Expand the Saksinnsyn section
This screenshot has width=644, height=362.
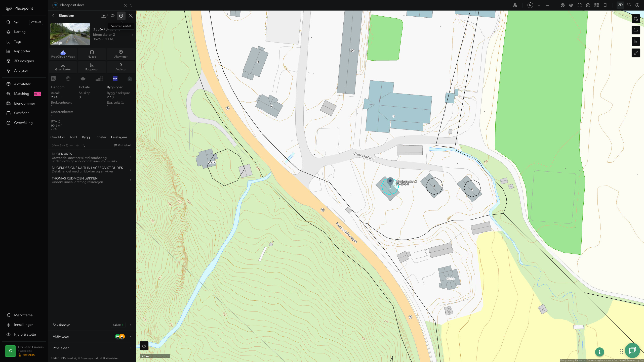click(x=92, y=325)
